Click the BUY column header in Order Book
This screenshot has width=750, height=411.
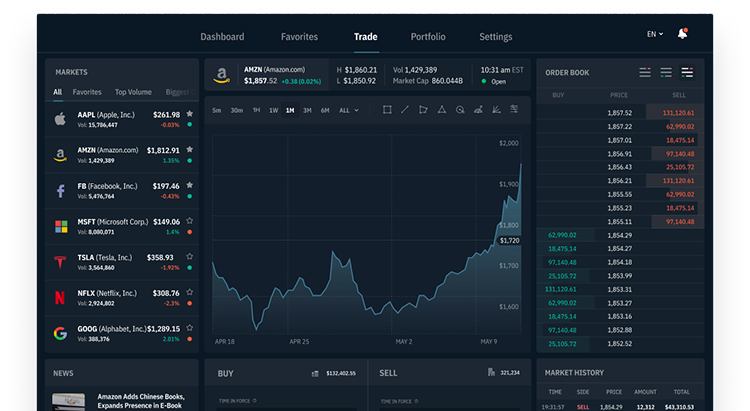[558, 95]
